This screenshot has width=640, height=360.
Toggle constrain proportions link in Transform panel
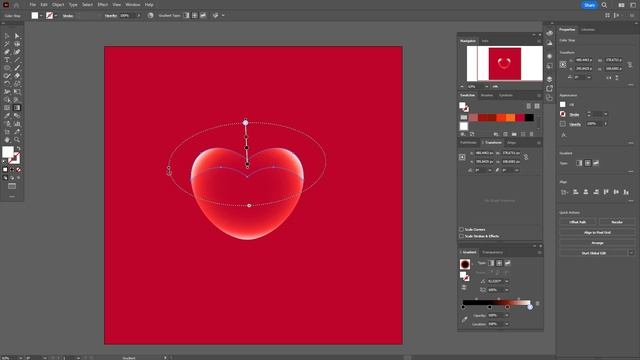click(526, 157)
